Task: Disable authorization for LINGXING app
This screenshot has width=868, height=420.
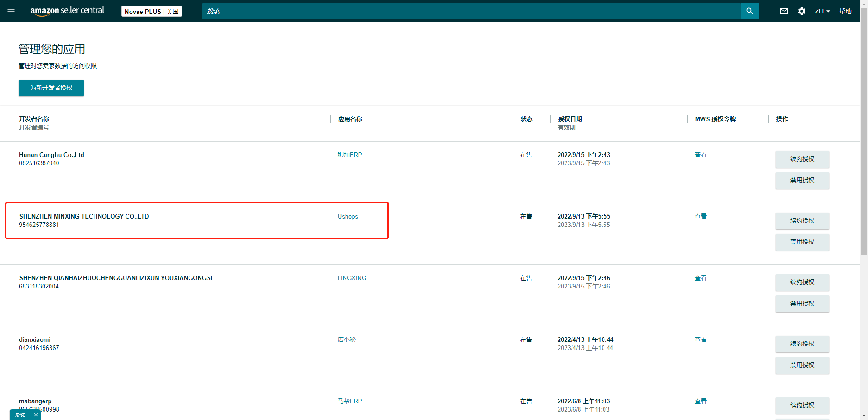Action: pos(802,304)
